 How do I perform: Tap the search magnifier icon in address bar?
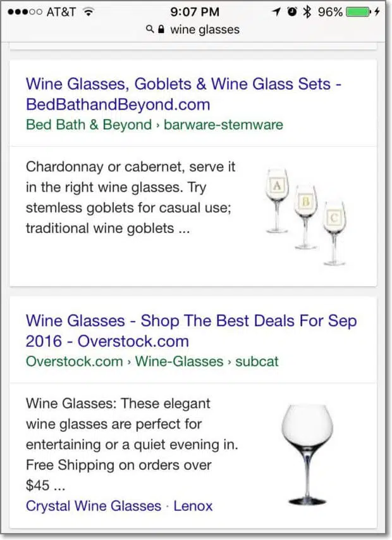click(149, 29)
